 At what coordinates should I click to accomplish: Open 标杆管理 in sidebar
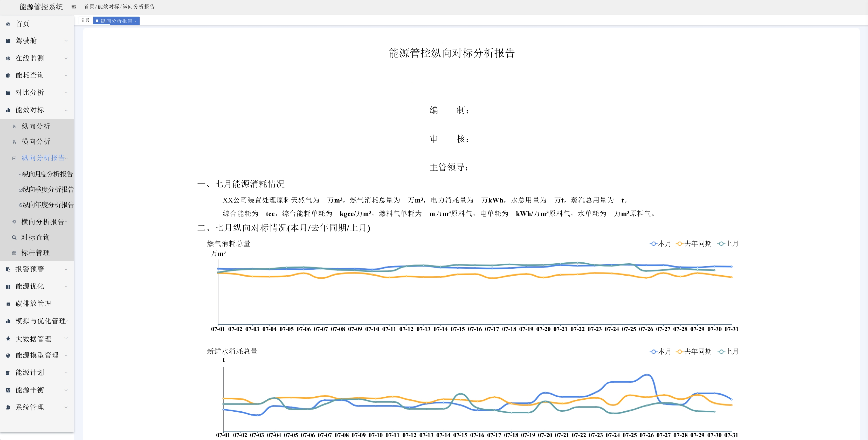[35, 253]
